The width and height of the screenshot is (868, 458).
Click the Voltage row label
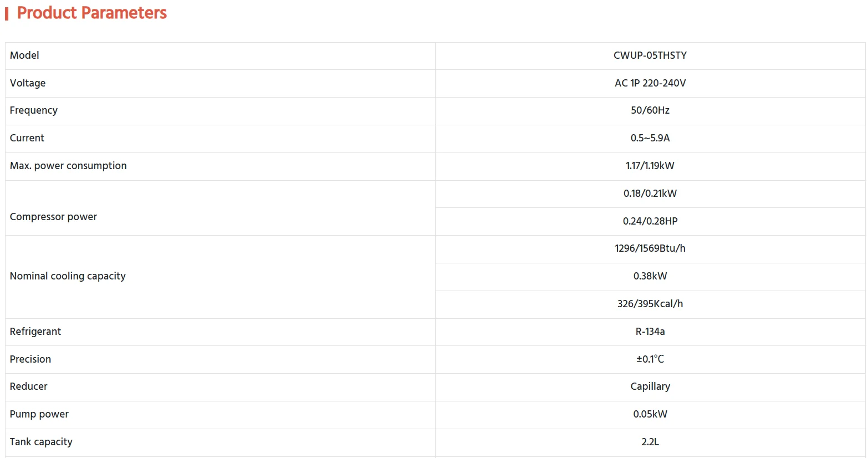click(28, 83)
